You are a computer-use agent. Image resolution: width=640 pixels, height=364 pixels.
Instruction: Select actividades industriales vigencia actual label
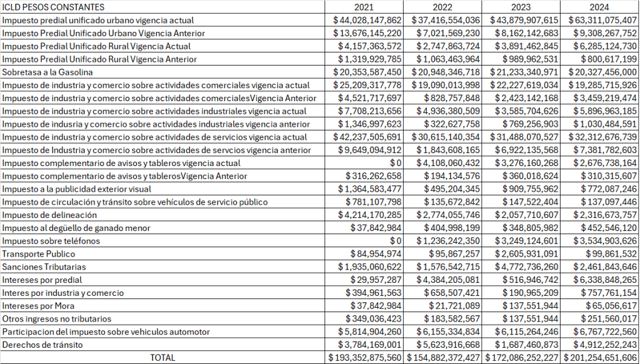click(x=154, y=111)
